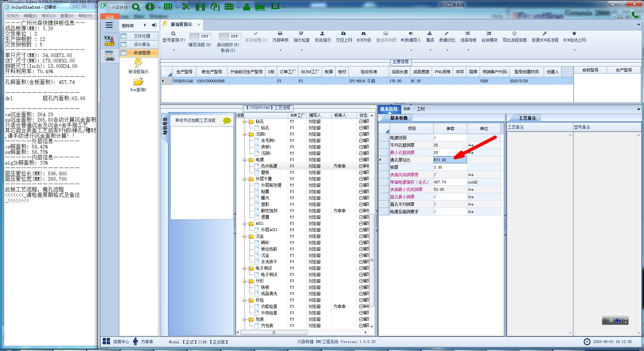Viewport: 644px width, 351px height.
Task: Open dropdown arrow under 型号查询(F)
Action: click(174, 50)
